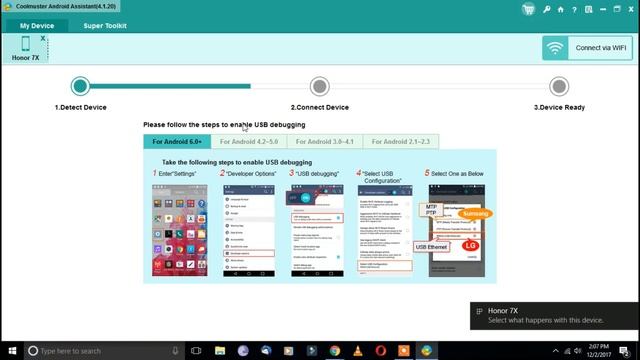Click the Detect Device step circle
Screen dimensions: 640x360
point(80,86)
